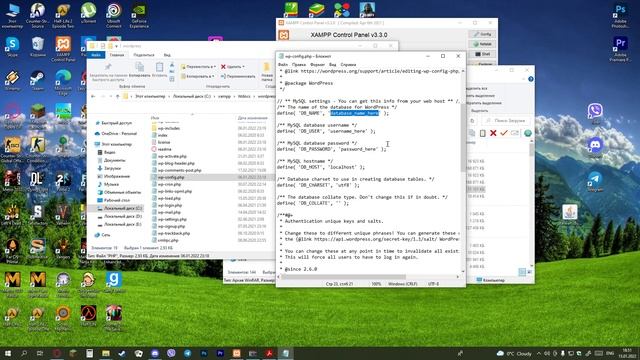Click the Telegram icon in the taskbar

(x=187, y=353)
